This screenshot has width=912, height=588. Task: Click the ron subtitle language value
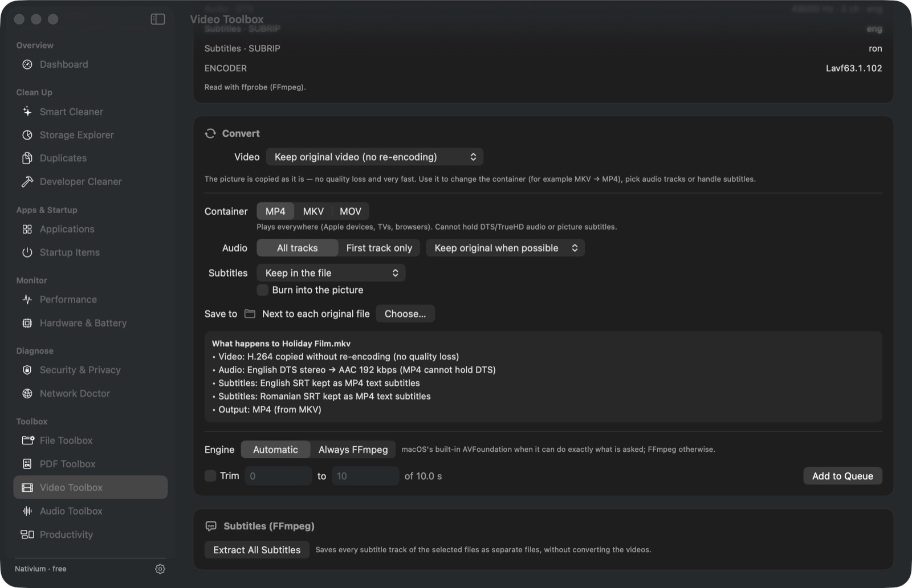point(876,48)
